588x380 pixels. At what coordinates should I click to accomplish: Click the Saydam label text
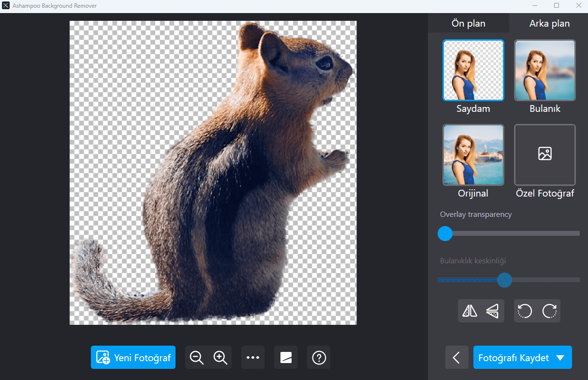tap(473, 109)
